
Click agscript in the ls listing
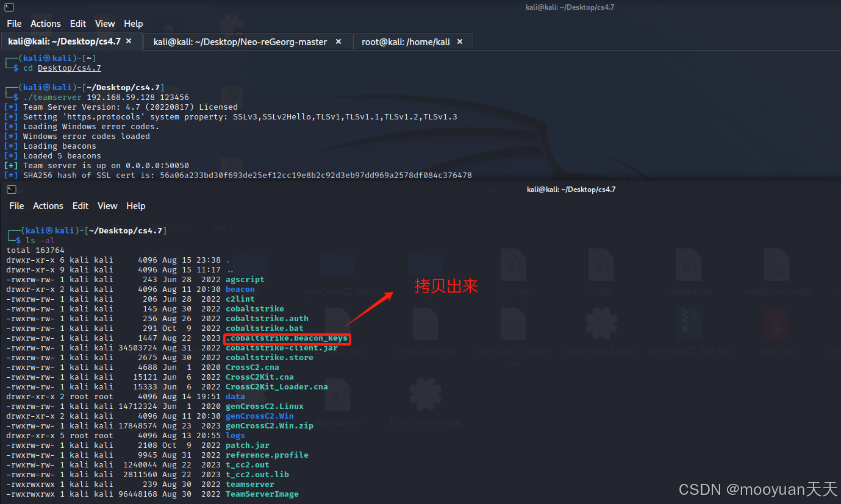click(x=245, y=280)
